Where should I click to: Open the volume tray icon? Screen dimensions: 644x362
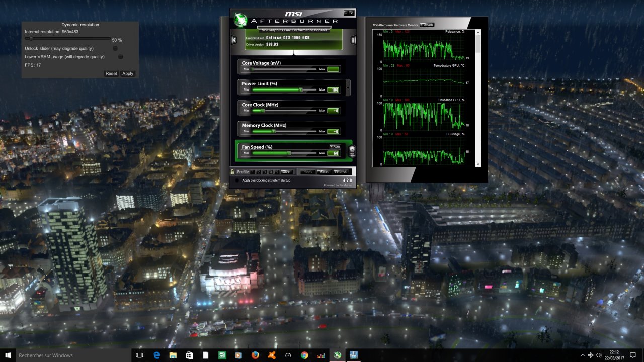coord(599,355)
